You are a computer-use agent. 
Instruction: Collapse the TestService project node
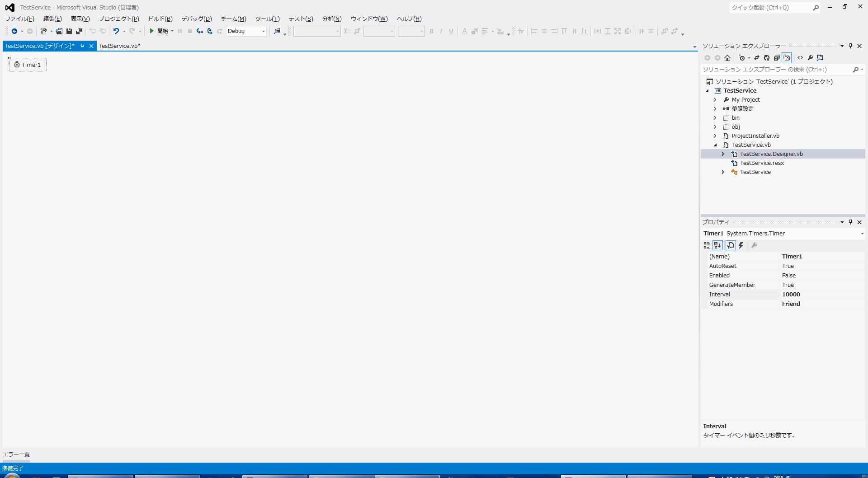(708, 91)
